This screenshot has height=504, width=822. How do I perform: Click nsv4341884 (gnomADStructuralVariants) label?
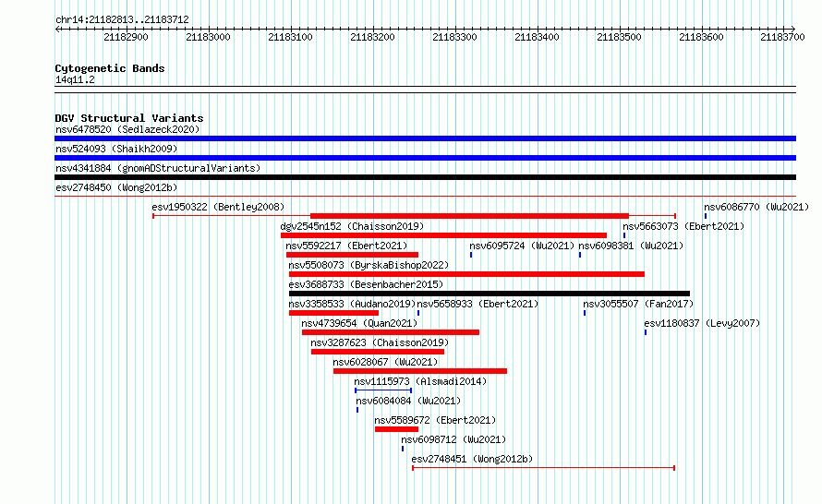point(158,168)
